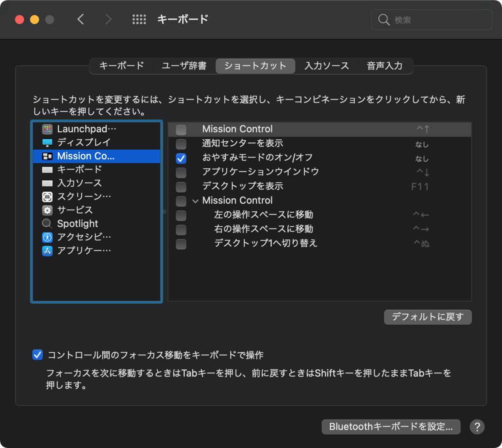This screenshot has height=448, width=502.
Task: Disable おやすみモードのオン/オフ checkbox
Action: pos(181,158)
